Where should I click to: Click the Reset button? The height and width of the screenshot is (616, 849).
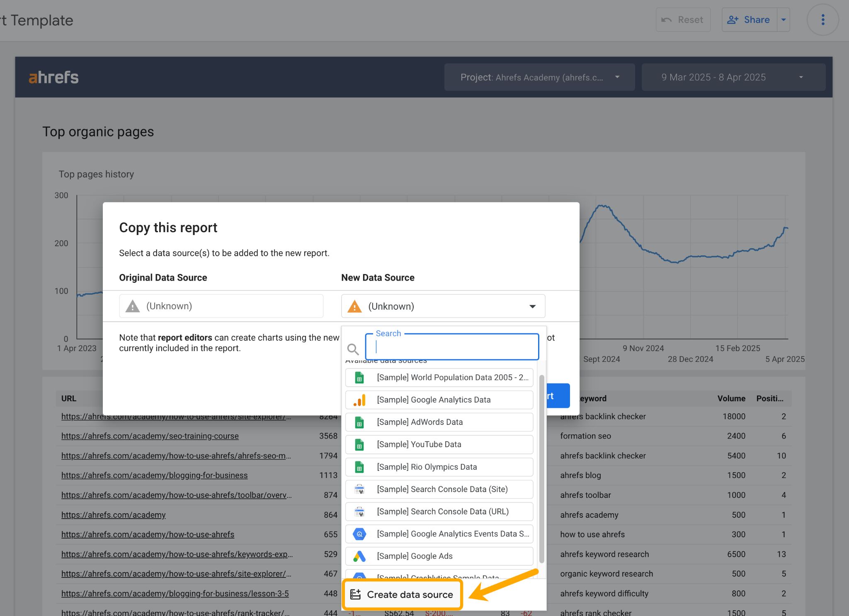(x=683, y=19)
